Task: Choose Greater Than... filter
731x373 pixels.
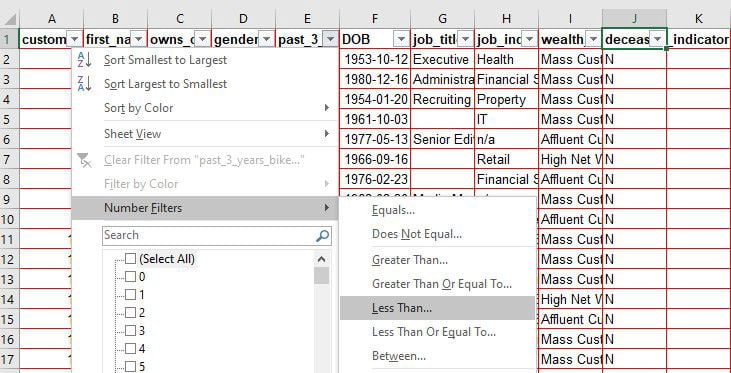Action: coord(437,260)
